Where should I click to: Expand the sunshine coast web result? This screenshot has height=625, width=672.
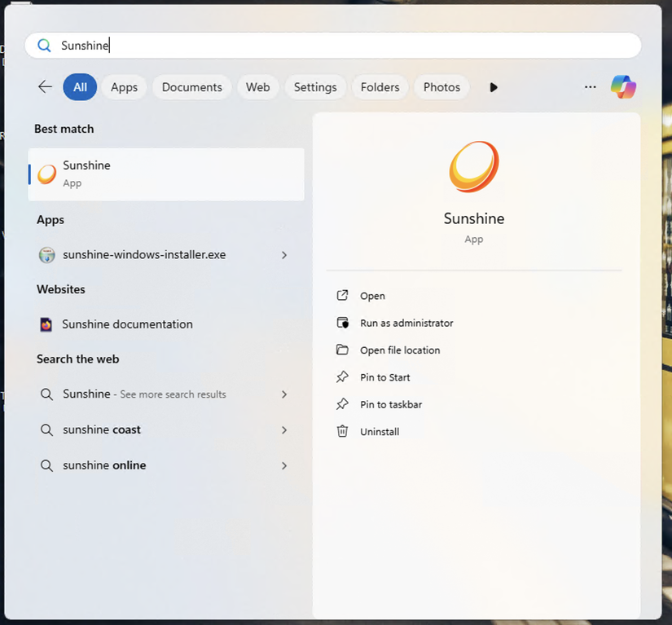coord(284,429)
